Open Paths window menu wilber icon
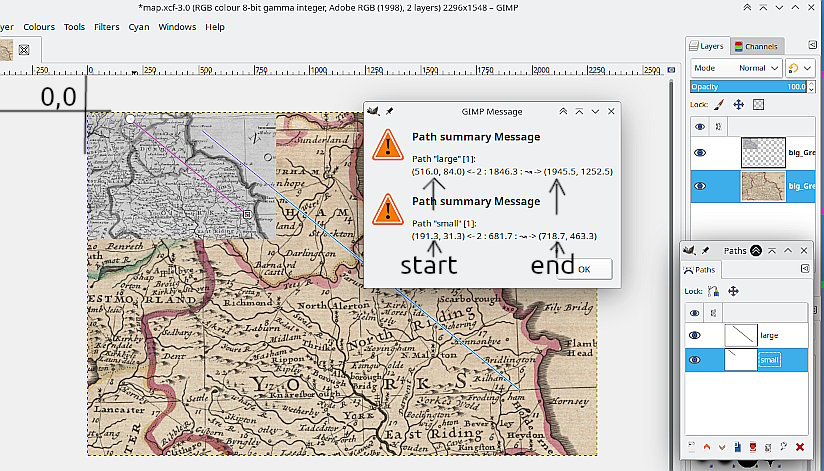824x471 pixels. pos(690,251)
